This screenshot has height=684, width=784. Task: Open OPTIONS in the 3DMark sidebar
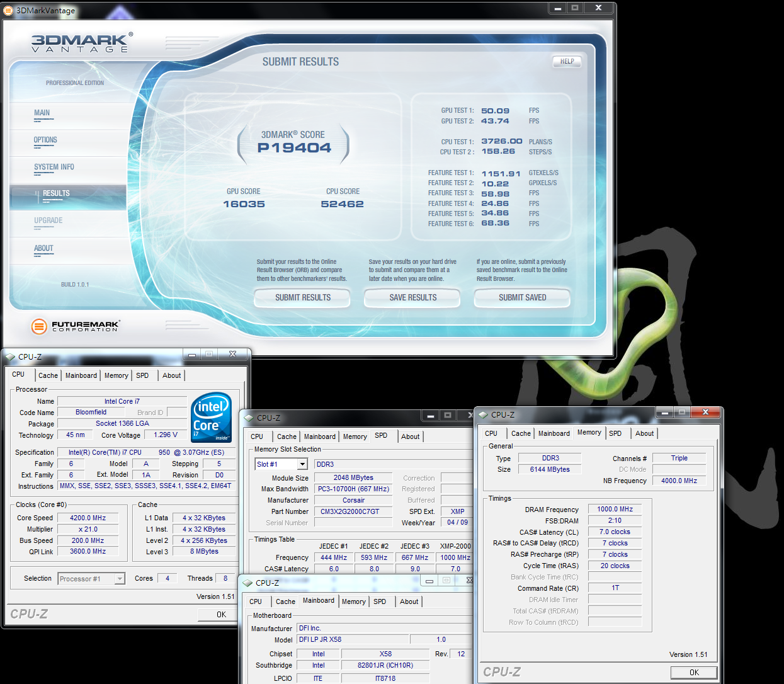45,140
